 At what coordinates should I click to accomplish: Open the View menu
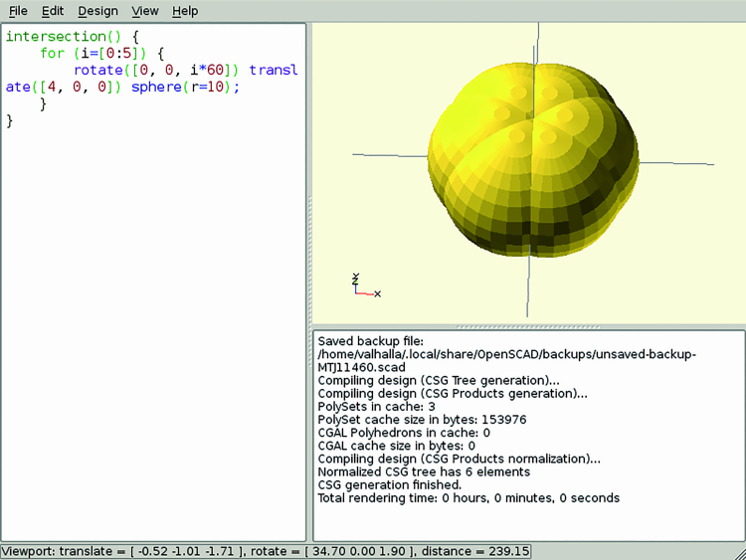[x=145, y=11]
